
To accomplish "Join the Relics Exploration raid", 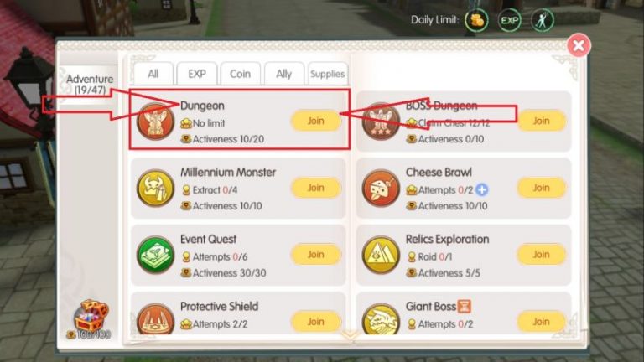I will 542,255.
